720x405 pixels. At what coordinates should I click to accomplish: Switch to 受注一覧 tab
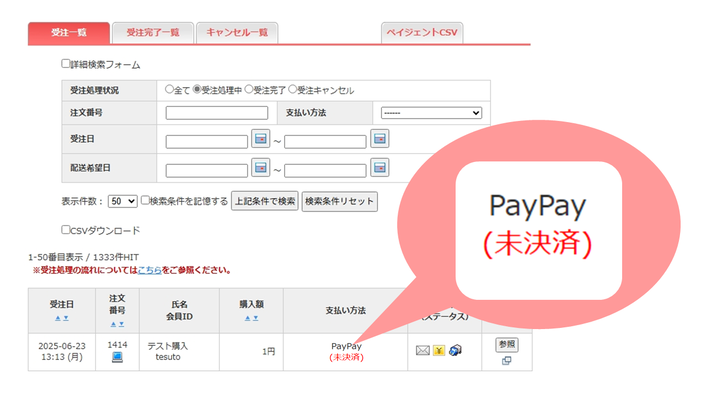(x=69, y=33)
